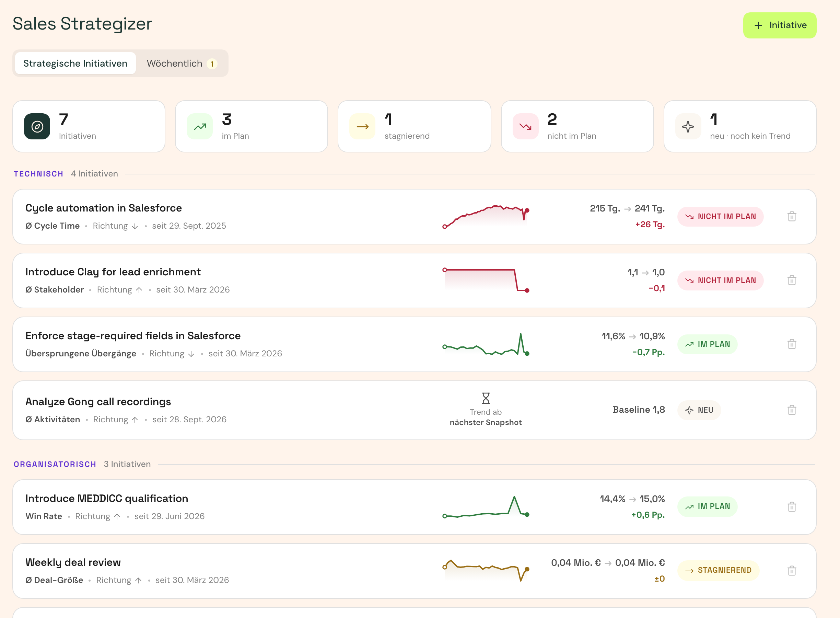Viewport: 840px width, 618px height.
Task: Click the '+26 Tg.' delta value
Action: click(650, 225)
